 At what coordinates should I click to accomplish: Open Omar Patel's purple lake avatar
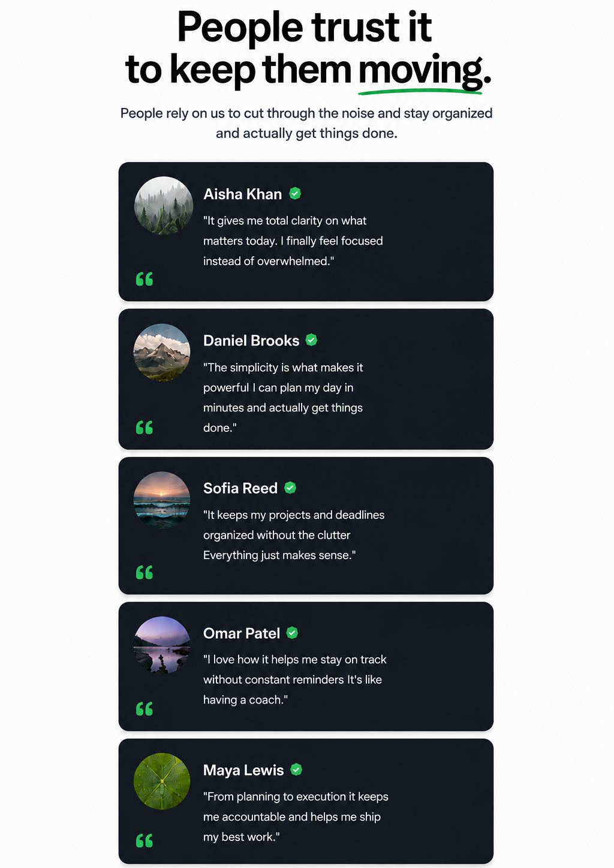click(162, 645)
